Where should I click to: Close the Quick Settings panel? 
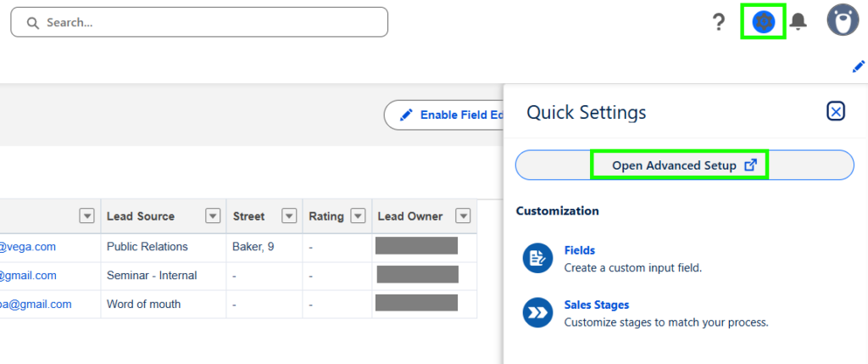pos(835,111)
